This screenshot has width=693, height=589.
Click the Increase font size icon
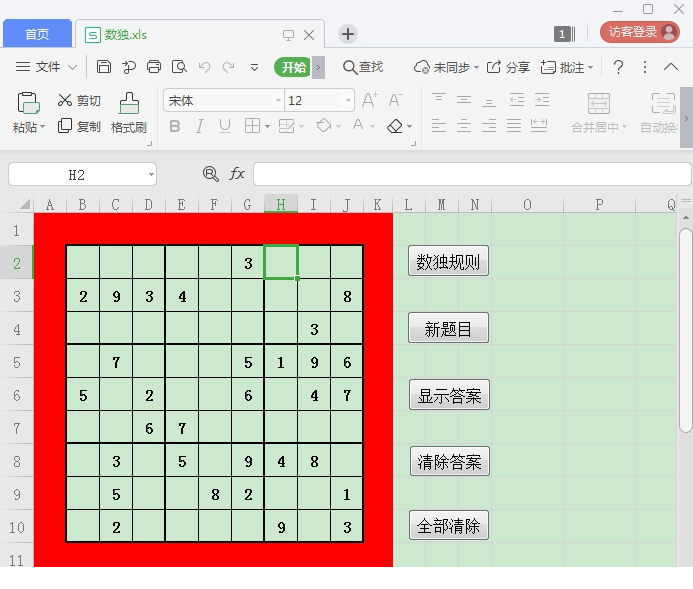pos(369,100)
